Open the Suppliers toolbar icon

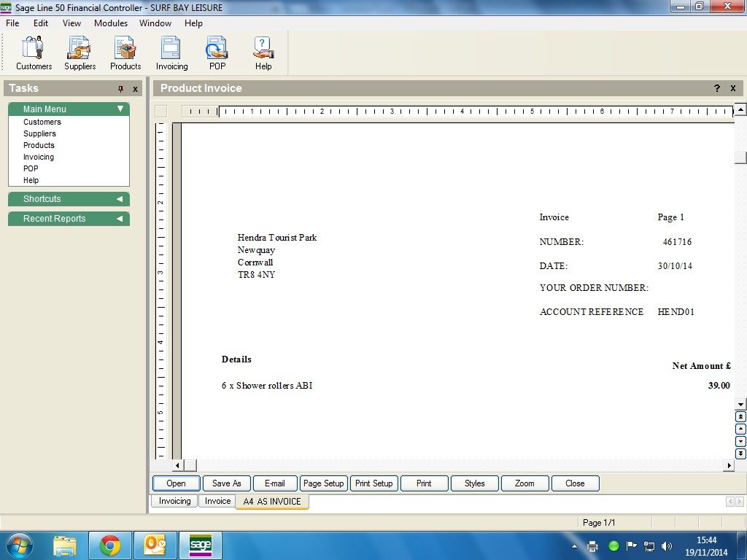coord(80,53)
